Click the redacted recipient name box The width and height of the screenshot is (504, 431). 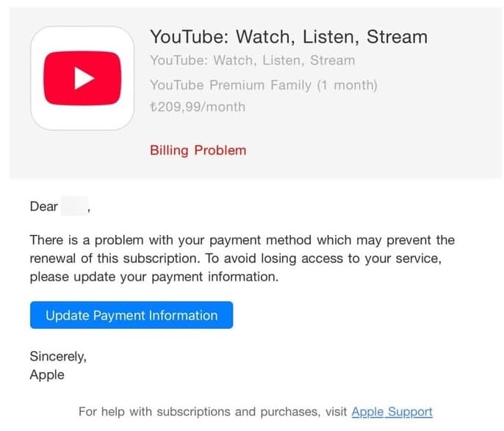pos(75,206)
